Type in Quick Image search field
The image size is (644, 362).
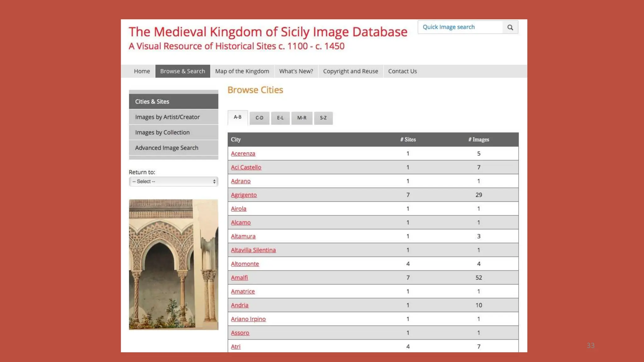[460, 27]
